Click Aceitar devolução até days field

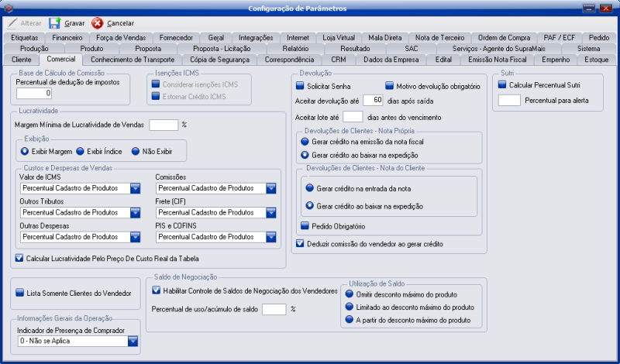[x=373, y=101]
